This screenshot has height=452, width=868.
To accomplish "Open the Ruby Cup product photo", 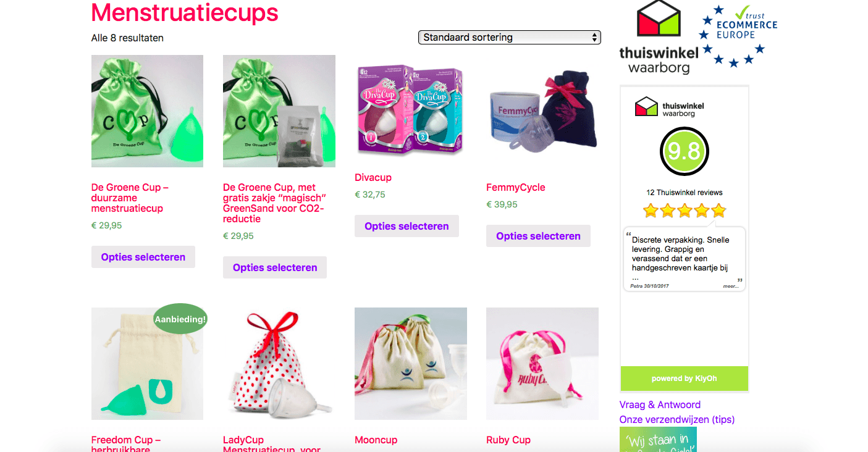I will [x=542, y=364].
